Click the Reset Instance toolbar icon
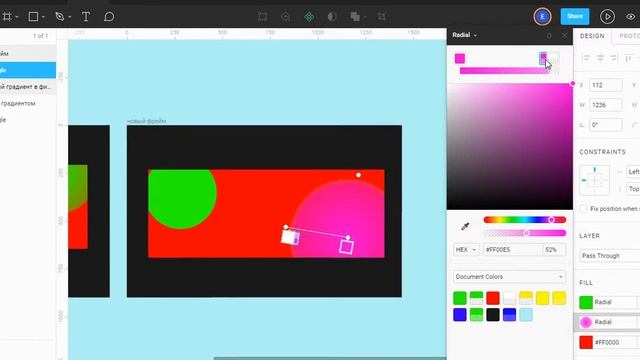The height and width of the screenshot is (360, 640). pyautogui.click(x=286, y=17)
